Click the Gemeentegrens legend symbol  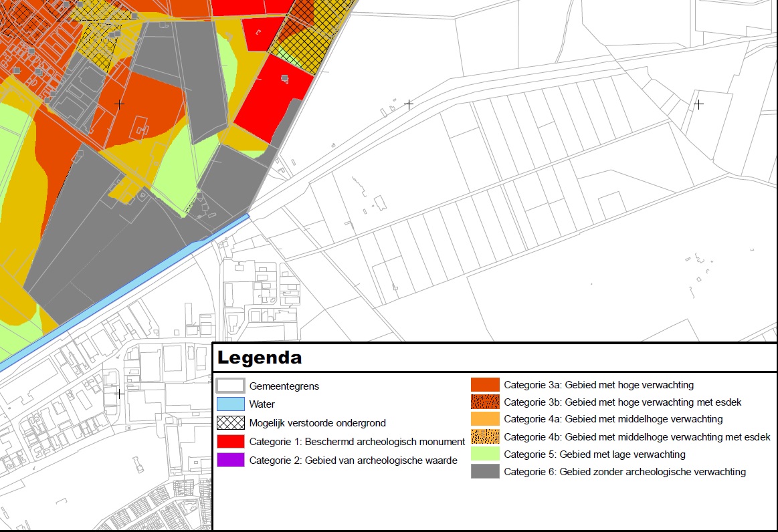pyautogui.click(x=231, y=385)
